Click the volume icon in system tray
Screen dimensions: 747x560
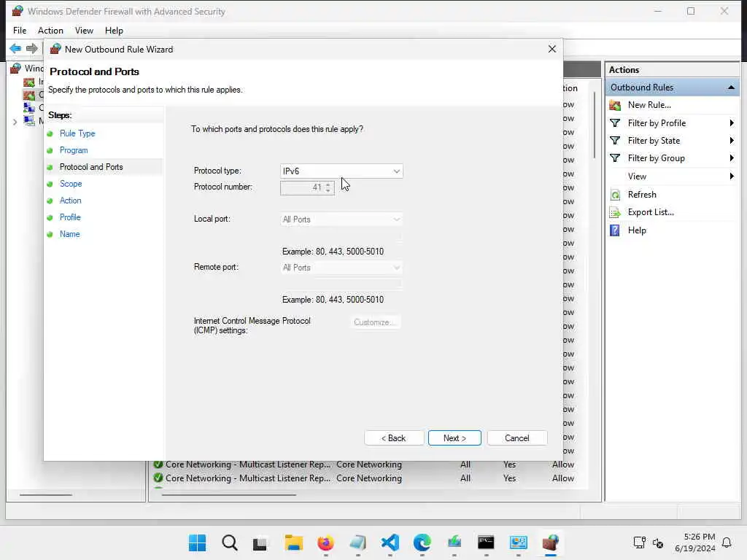click(x=658, y=542)
